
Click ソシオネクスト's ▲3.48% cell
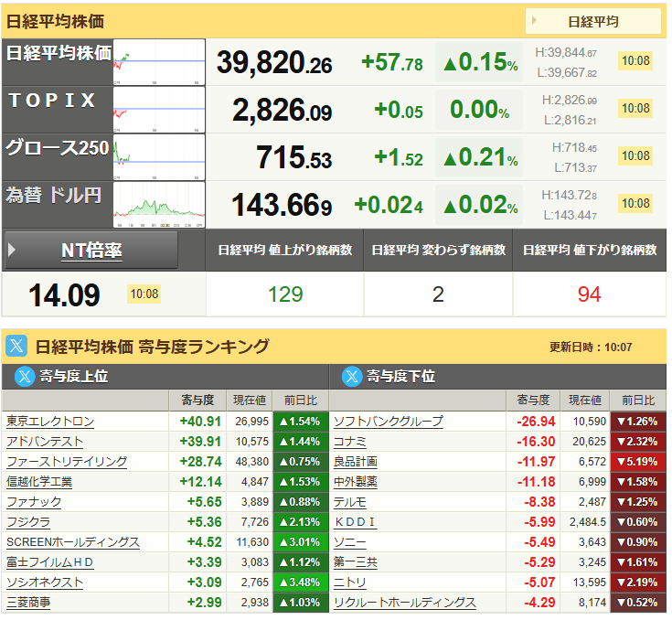pyautogui.click(x=301, y=583)
